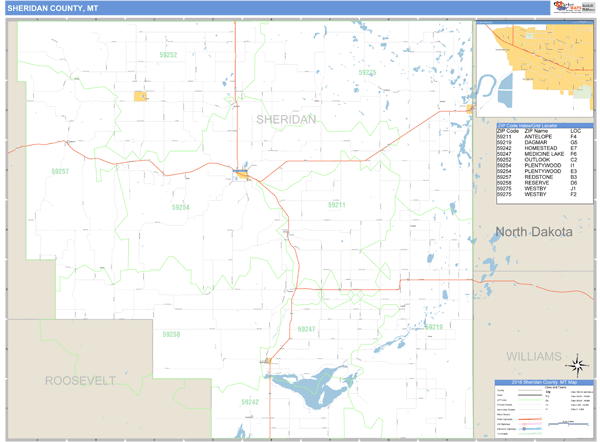The width and height of the screenshot is (600, 442).
Task: Click the yellow town marker near 59252
Action: (x=140, y=97)
